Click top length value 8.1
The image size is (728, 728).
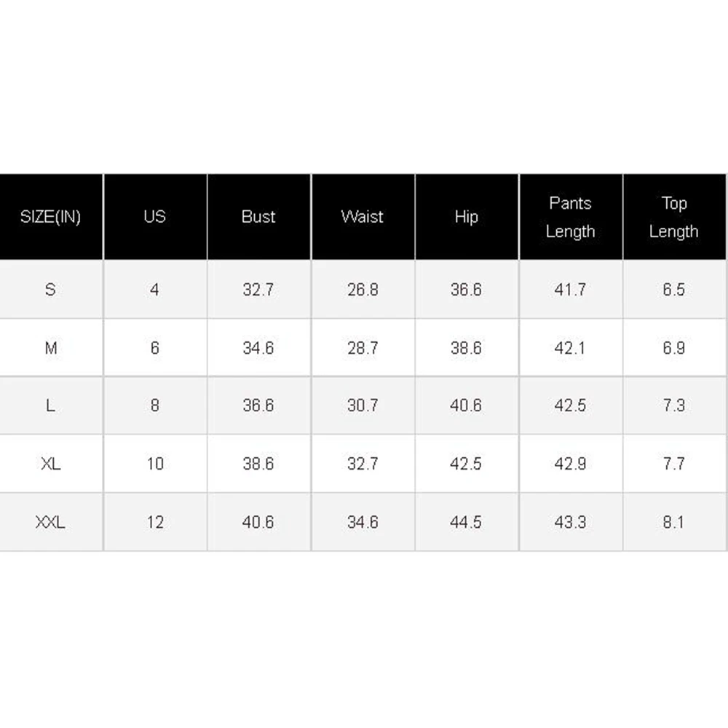pyautogui.click(x=673, y=522)
